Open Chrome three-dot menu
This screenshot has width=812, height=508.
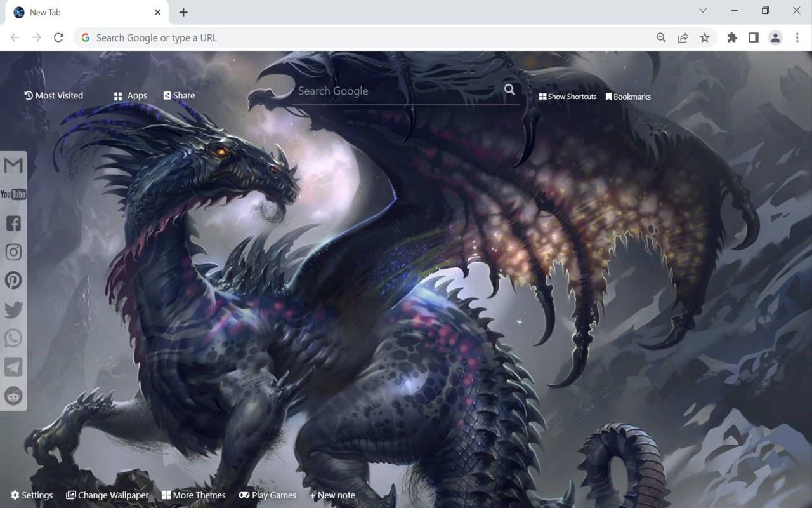tap(797, 37)
